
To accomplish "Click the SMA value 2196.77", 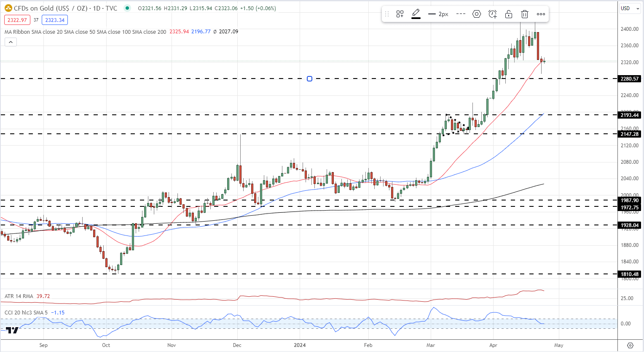I will pos(201,32).
